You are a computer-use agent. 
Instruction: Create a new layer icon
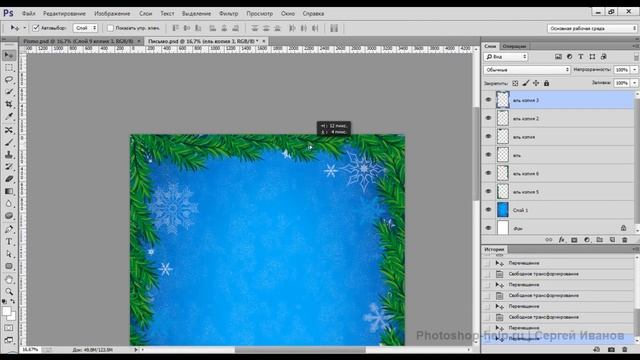click(x=612, y=240)
